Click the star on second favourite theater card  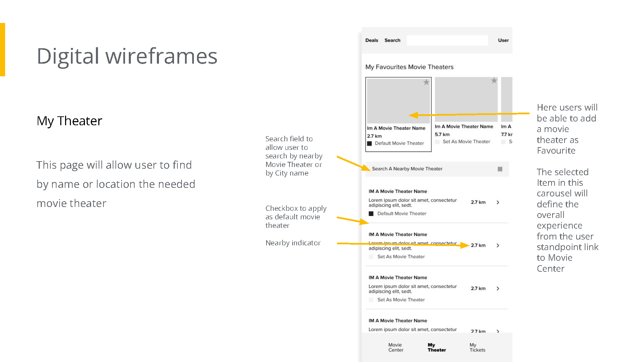(x=494, y=81)
